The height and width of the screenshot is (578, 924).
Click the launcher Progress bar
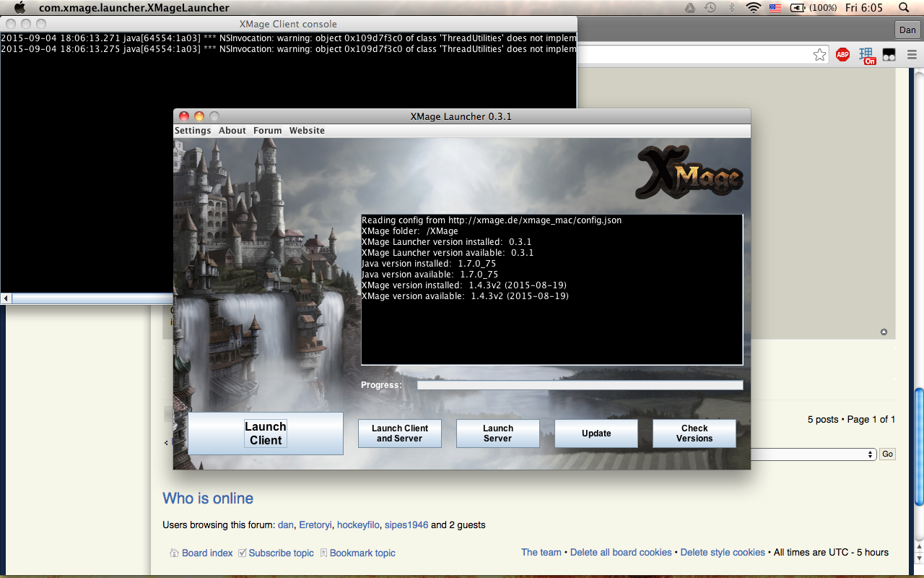(x=580, y=385)
